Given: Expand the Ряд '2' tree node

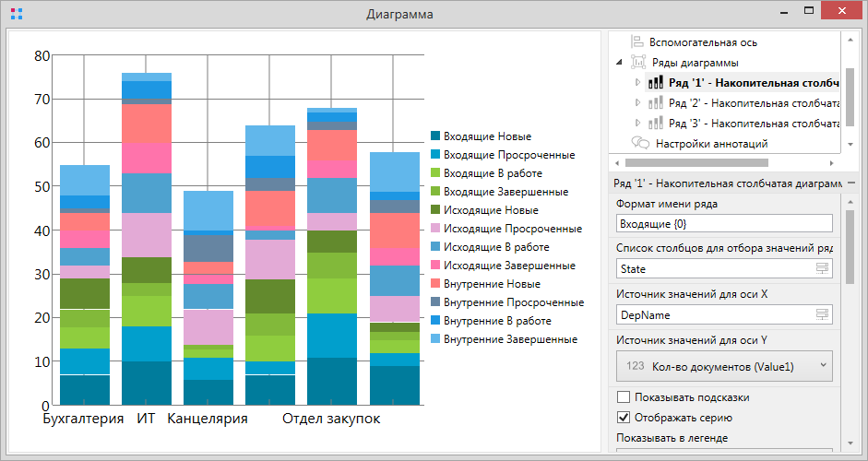Looking at the screenshot, I should [x=637, y=103].
